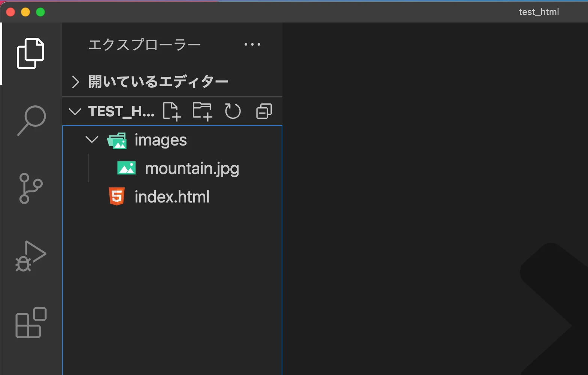Close the window with red button

coord(10,12)
